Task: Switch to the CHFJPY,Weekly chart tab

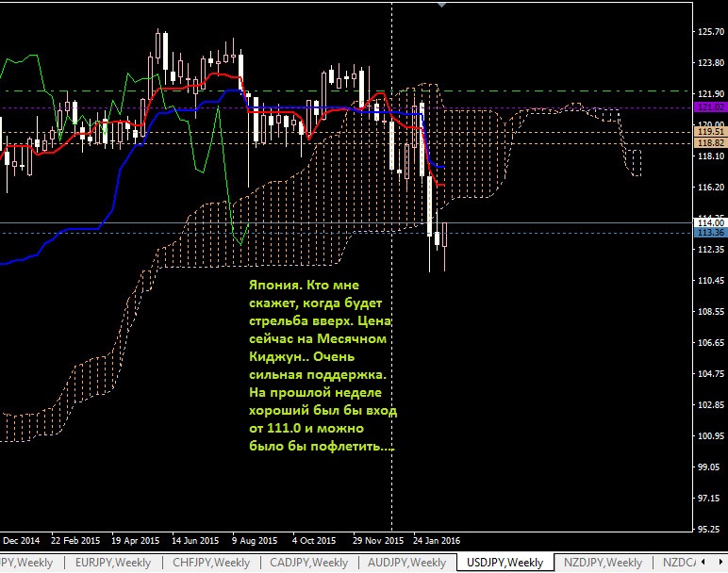Action: (x=211, y=563)
